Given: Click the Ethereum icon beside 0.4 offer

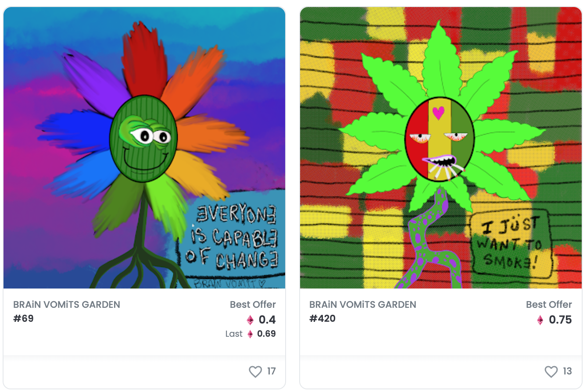Looking at the screenshot, I should pyautogui.click(x=250, y=320).
